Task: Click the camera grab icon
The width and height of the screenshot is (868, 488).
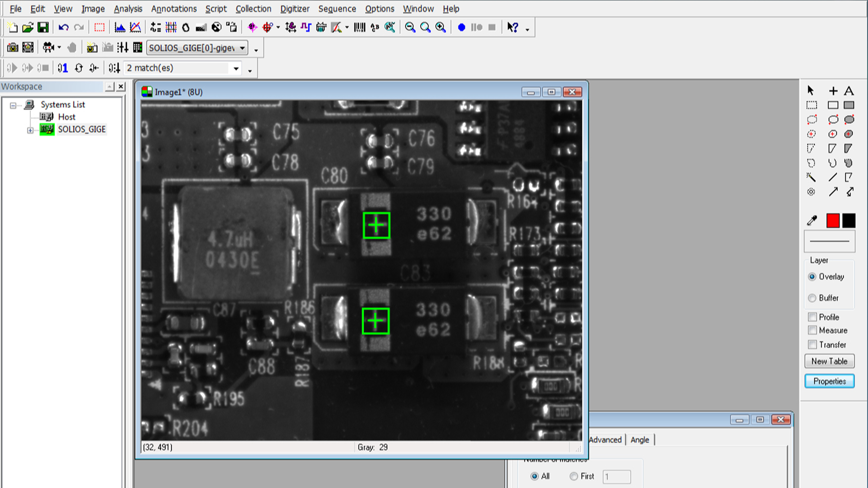Action: (x=13, y=47)
